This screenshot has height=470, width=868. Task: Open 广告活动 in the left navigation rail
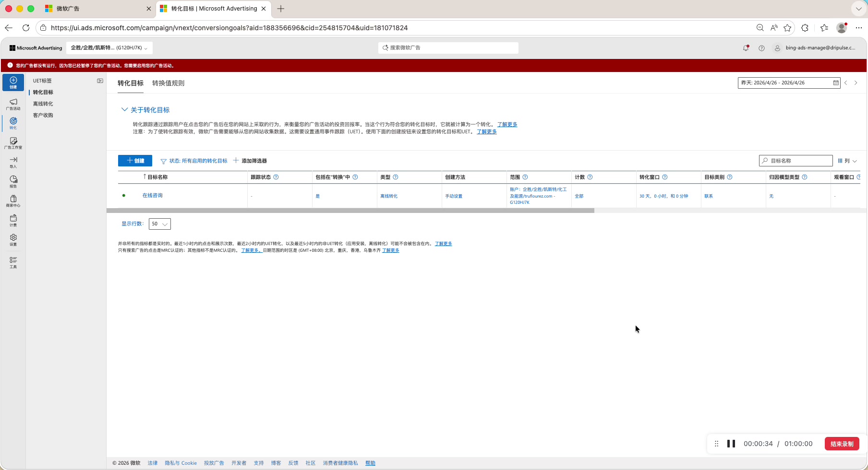tap(13, 104)
